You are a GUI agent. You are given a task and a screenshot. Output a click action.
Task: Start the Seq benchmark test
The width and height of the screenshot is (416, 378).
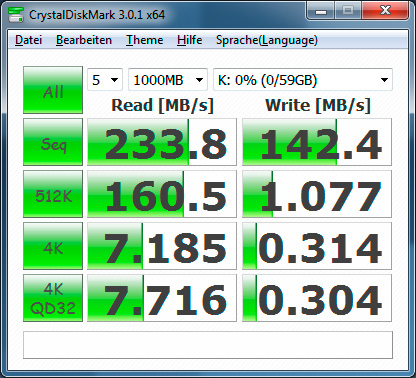[x=53, y=142]
